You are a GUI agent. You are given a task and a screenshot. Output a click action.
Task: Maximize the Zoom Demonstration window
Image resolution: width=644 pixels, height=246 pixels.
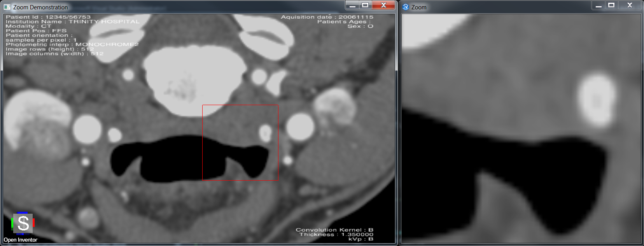point(365,5)
